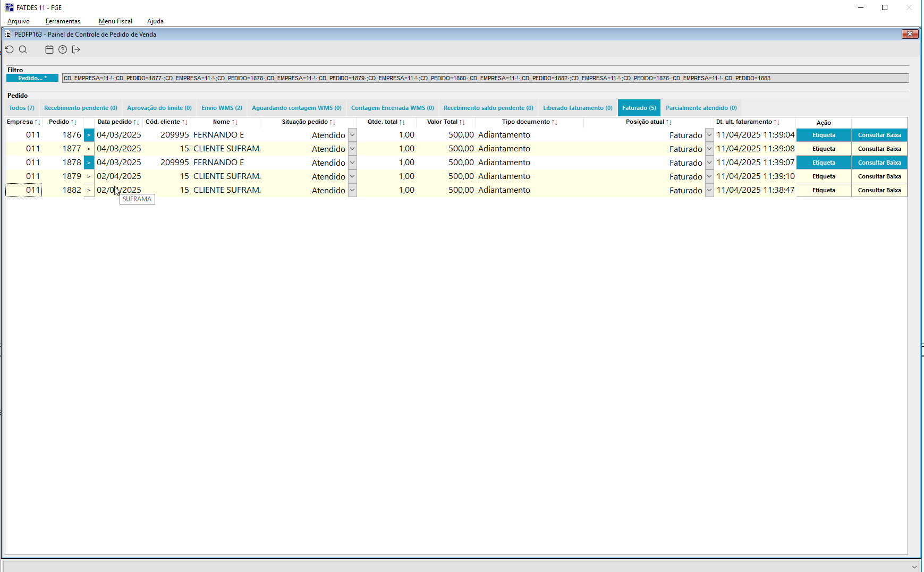
Task: Select the Empresa cell of pedido 1882
Action: tap(23, 190)
